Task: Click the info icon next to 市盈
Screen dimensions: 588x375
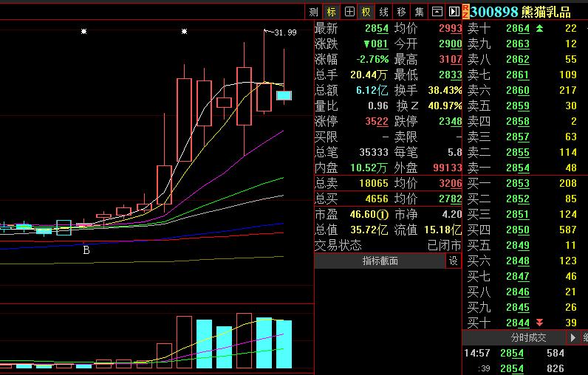Action: coord(383,214)
